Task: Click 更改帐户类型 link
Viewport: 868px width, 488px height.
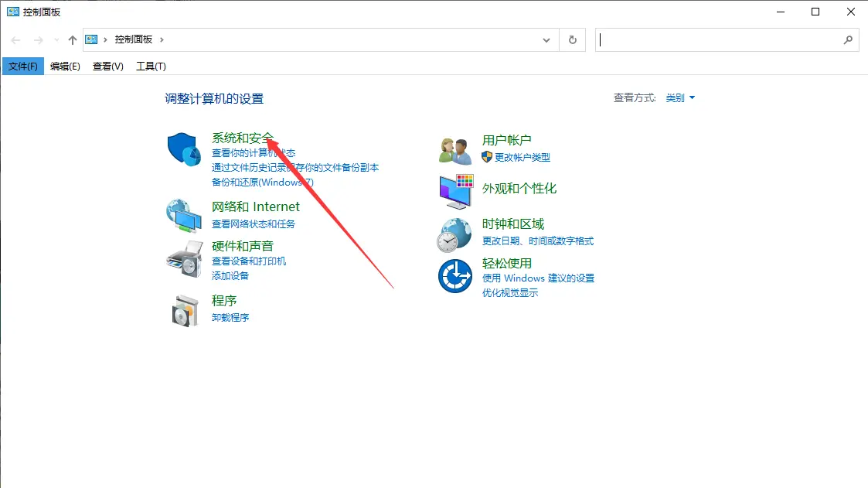Action: 522,157
